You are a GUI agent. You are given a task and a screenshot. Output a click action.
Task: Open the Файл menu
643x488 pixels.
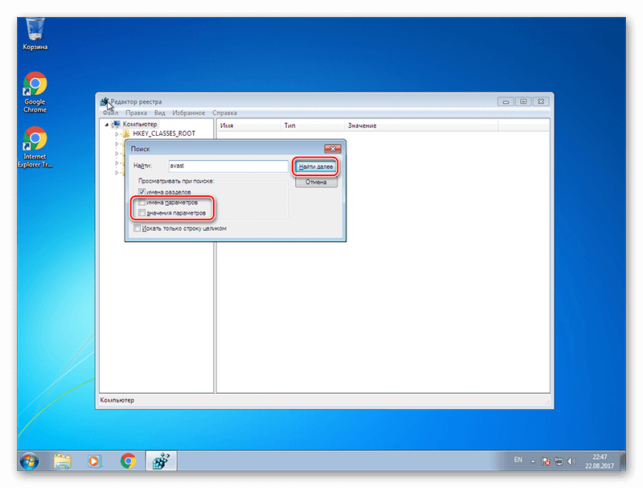[110, 113]
